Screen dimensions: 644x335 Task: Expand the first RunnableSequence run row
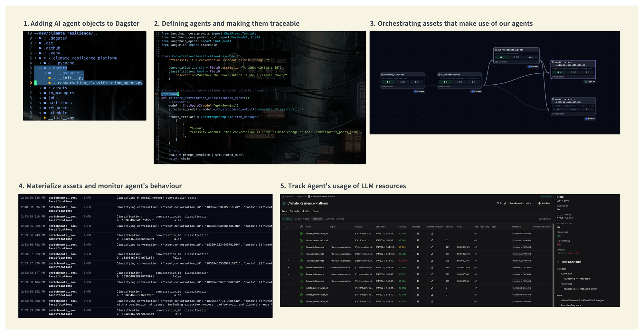(x=288, y=247)
